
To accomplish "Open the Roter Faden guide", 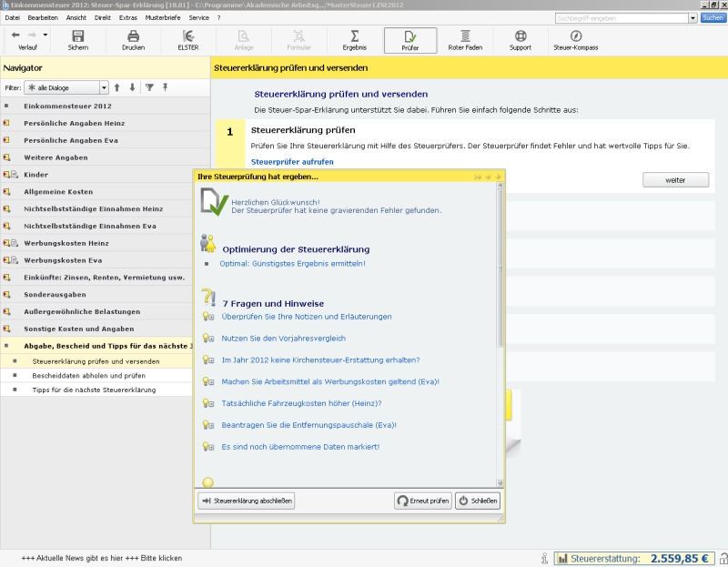I will [x=465, y=40].
